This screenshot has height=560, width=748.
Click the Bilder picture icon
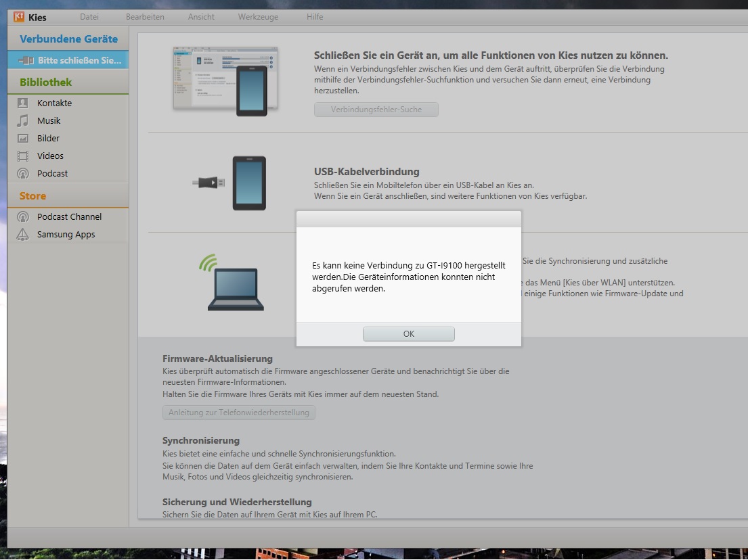pos(23,138)
